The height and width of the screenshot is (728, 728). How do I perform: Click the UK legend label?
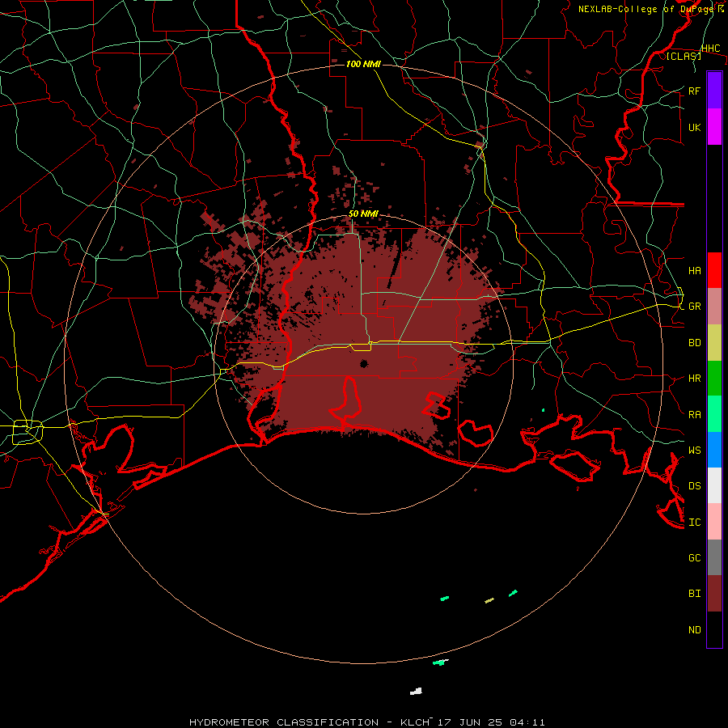pyautogui.click(x=694, y=127)
